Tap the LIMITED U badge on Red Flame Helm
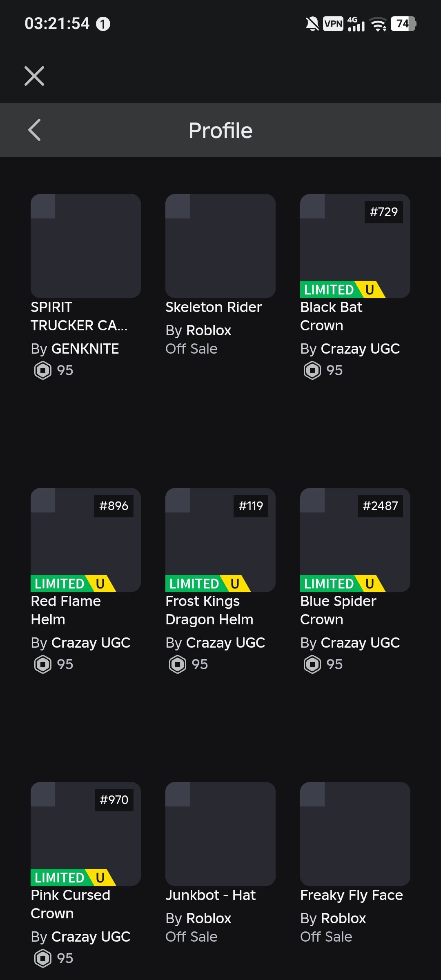The image size is (441, 980). click(73, 584)
